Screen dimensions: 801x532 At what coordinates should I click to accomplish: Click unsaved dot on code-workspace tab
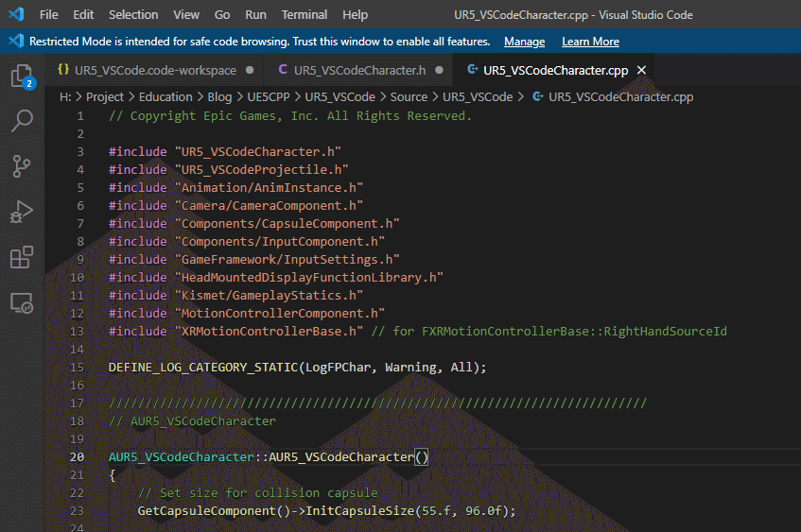(x=250, y=70)
